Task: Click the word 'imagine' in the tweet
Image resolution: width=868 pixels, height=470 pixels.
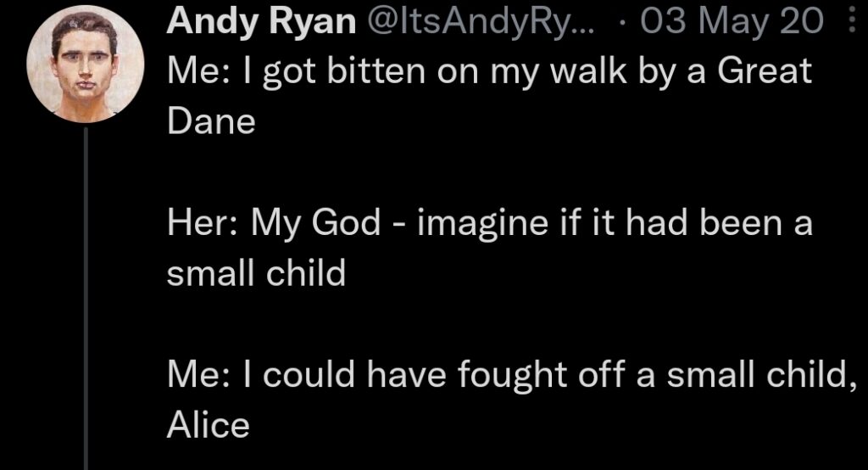Action: (x=482, y=224)
